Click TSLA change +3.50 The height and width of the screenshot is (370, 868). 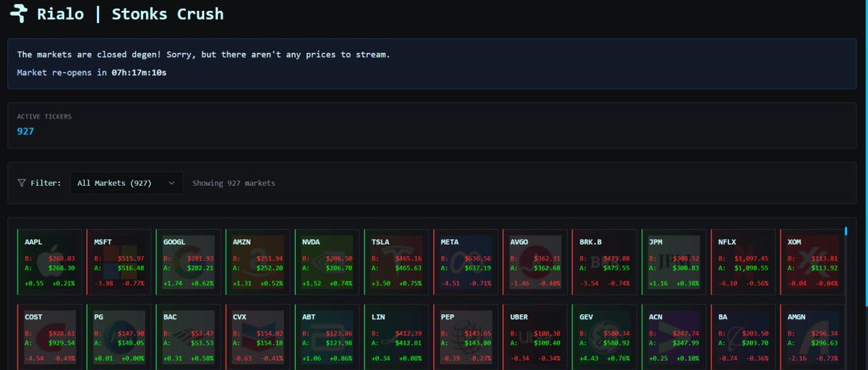tap(380, 283)
